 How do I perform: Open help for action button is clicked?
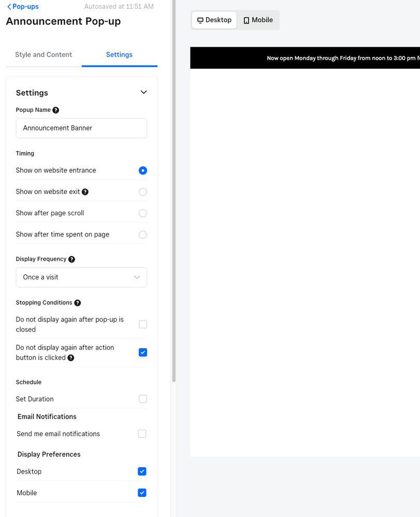click(x=70, y=358)
